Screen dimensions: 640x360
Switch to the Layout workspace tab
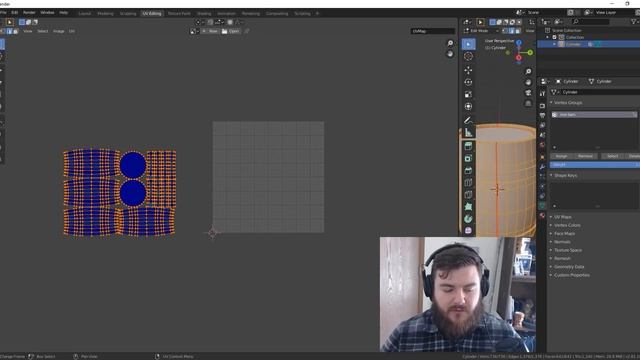pos(84,13)
